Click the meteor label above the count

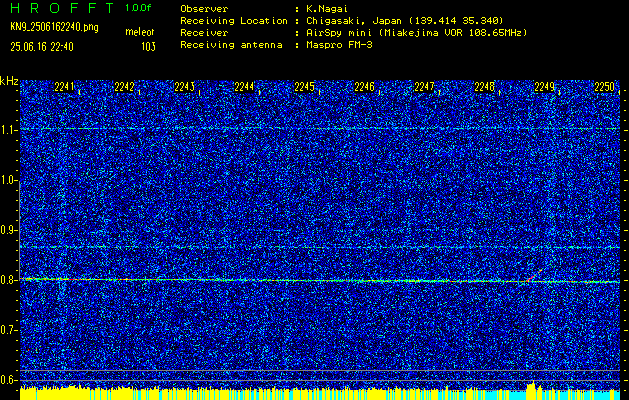click(140, 32)
